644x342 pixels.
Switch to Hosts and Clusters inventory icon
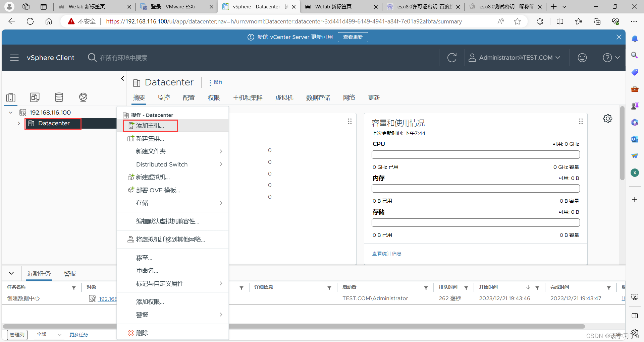11,97
